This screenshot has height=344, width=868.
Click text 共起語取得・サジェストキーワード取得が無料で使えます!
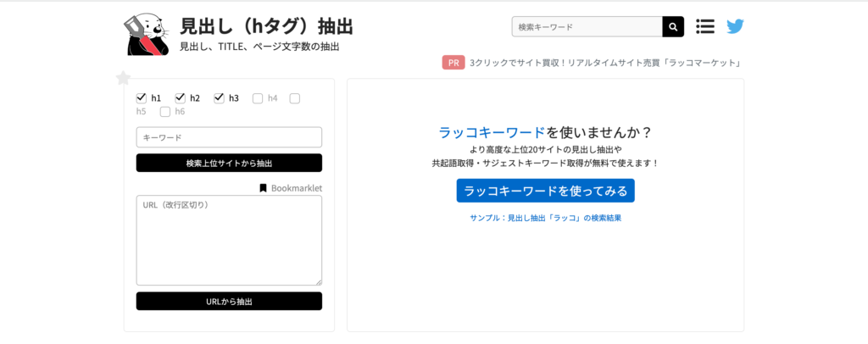pos(546,164)
